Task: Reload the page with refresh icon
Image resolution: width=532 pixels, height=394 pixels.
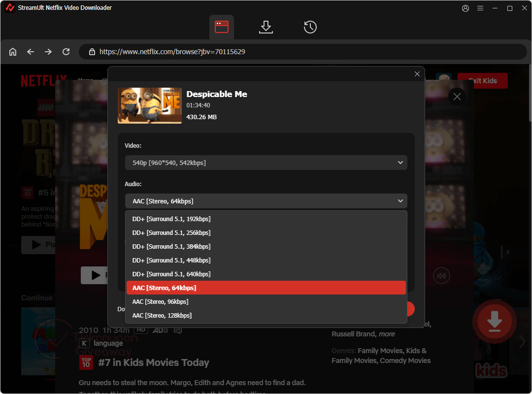Action: (66, 52)
